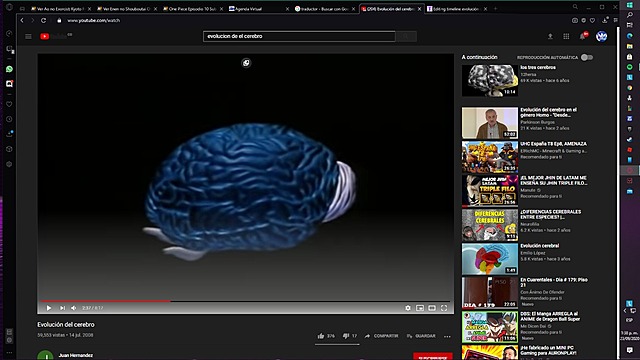Open sidebar bookmarks heart icon
The height and width of the screenshot is (360, 640).
[9, 104]
